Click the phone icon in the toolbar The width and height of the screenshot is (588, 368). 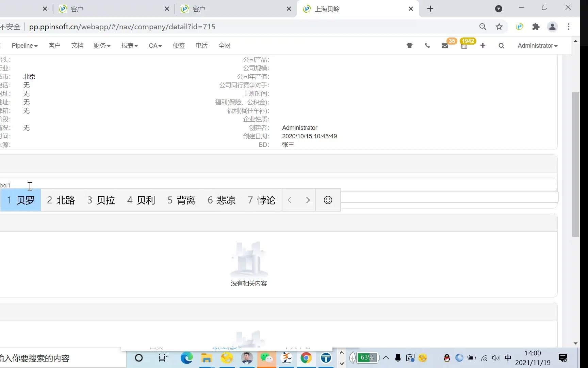[427, 45]
